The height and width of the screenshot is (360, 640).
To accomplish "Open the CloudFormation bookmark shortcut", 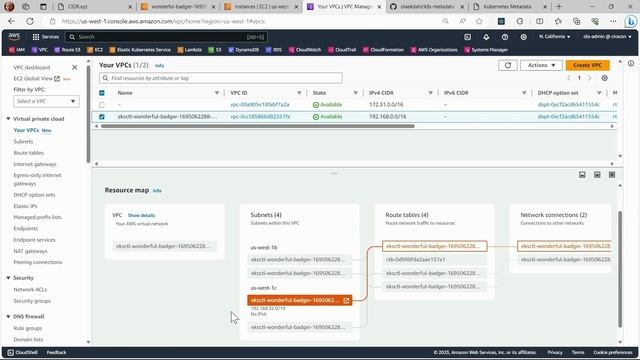I will tap(383, 50).
